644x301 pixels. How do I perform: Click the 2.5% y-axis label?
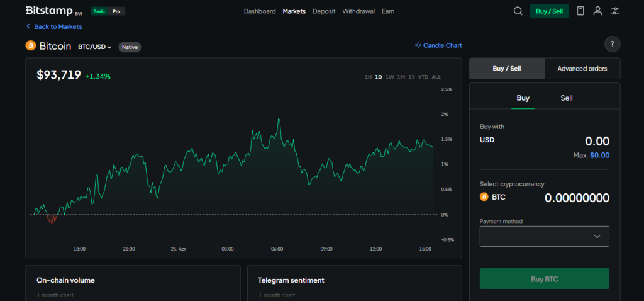click(447, 89)
